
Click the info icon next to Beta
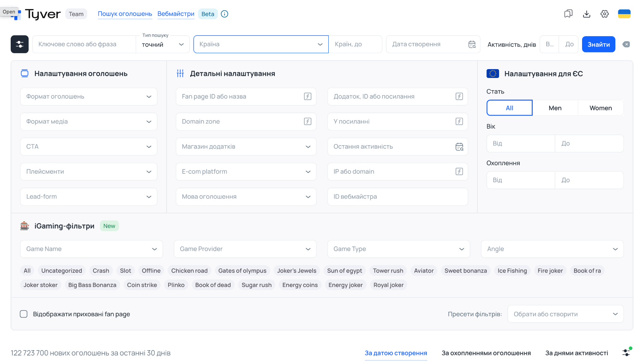click(x=225, y=14)
